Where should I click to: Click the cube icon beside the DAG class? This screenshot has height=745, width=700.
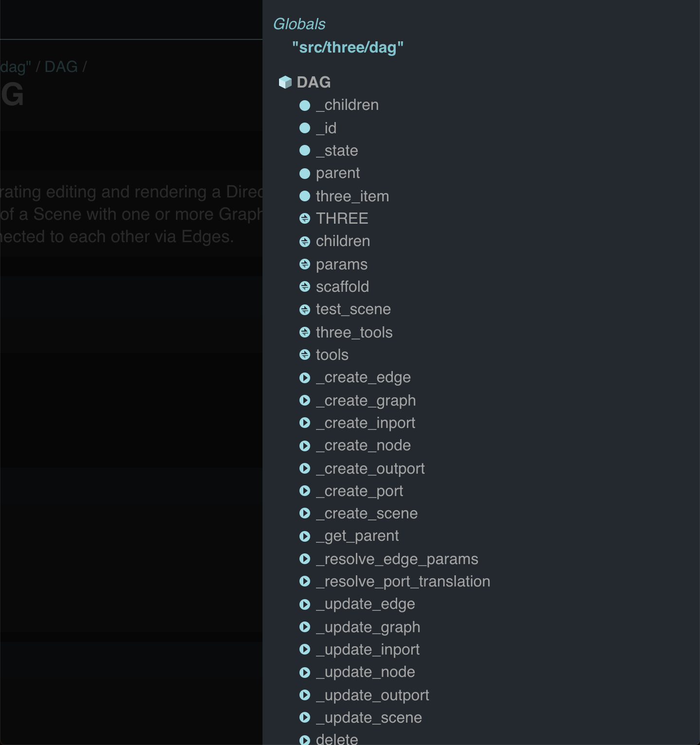(285, 82)
